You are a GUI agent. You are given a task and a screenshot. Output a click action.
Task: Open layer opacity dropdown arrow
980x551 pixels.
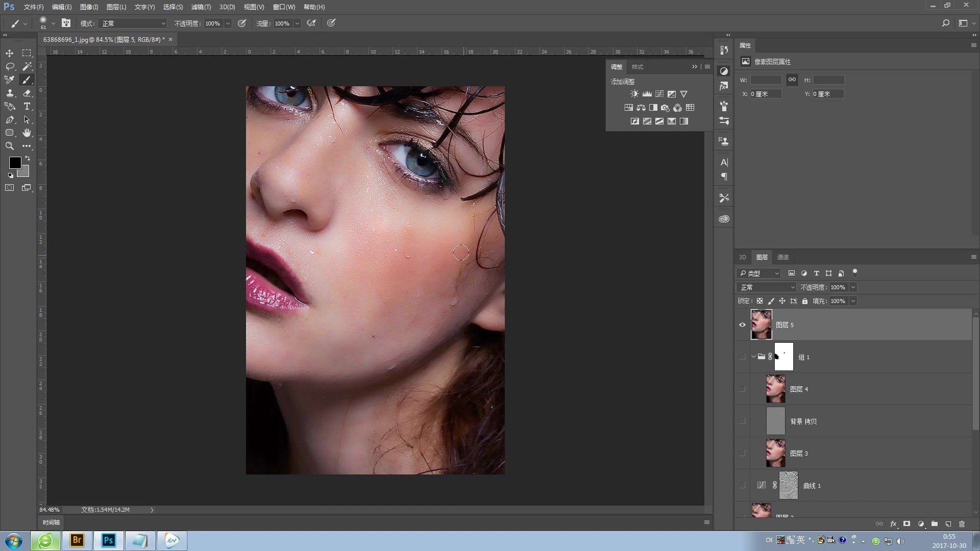tap(853, 287)
